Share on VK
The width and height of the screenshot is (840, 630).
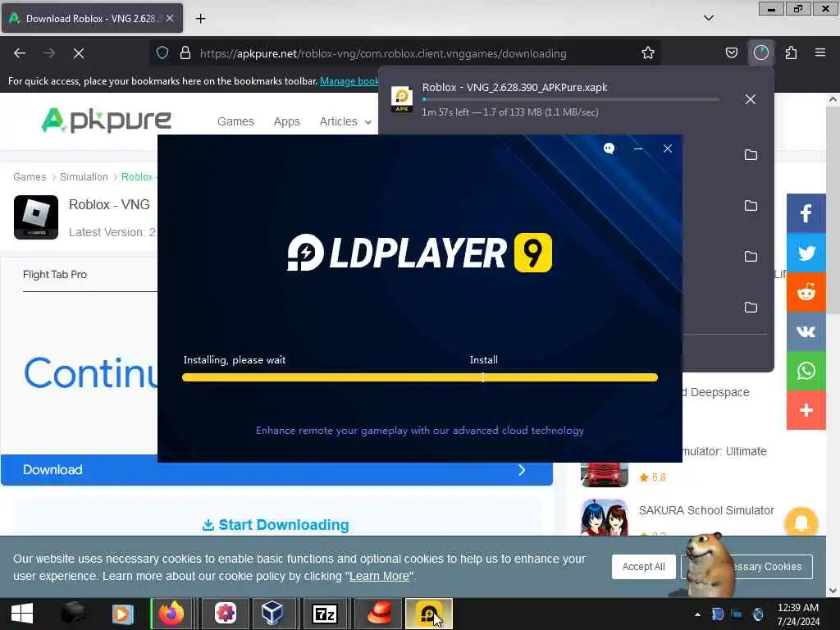click(806, 331)
